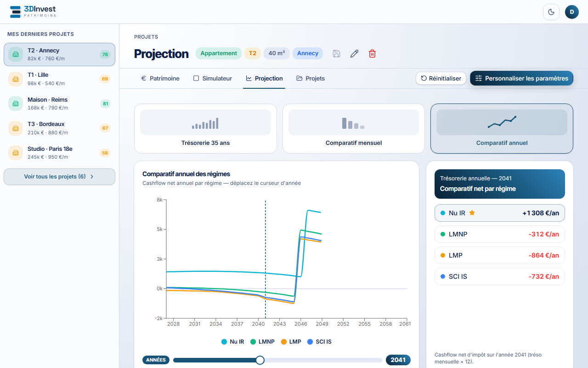Open user avatar D menu
The image size is (588, 368).
point(572,12)
